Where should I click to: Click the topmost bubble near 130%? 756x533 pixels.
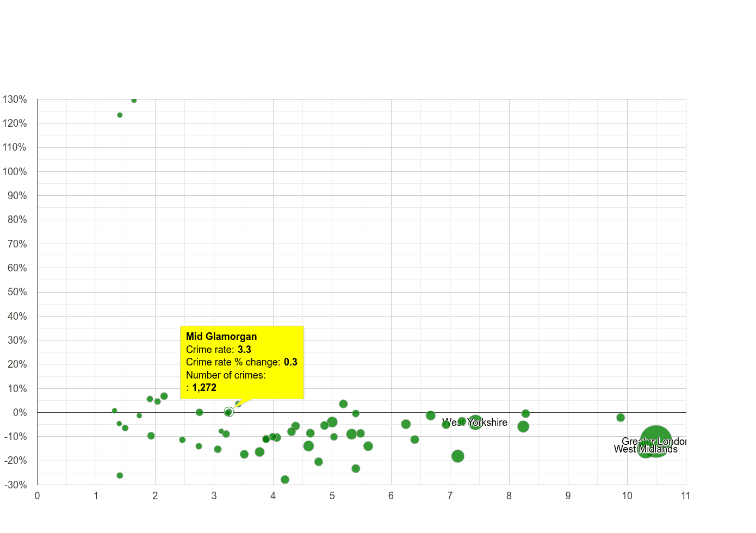(134, 100)
